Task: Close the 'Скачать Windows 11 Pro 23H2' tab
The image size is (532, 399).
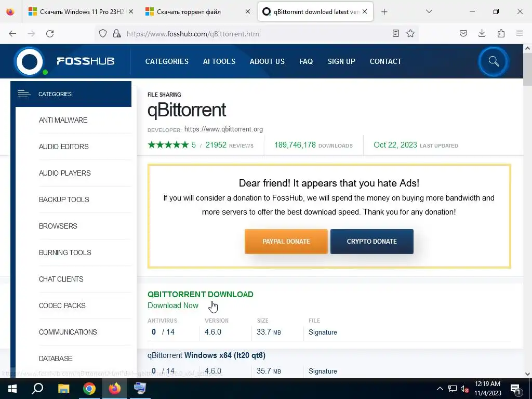Action: coord(131,11)
